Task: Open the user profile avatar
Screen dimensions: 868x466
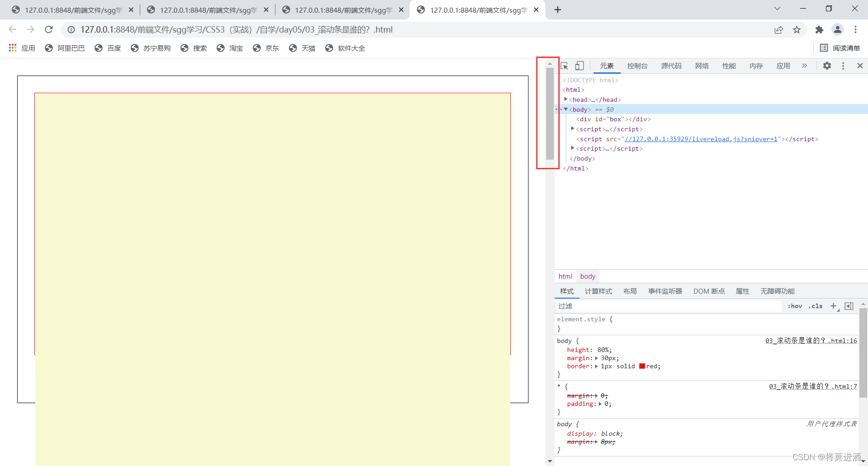Action: tap(838, 30)
